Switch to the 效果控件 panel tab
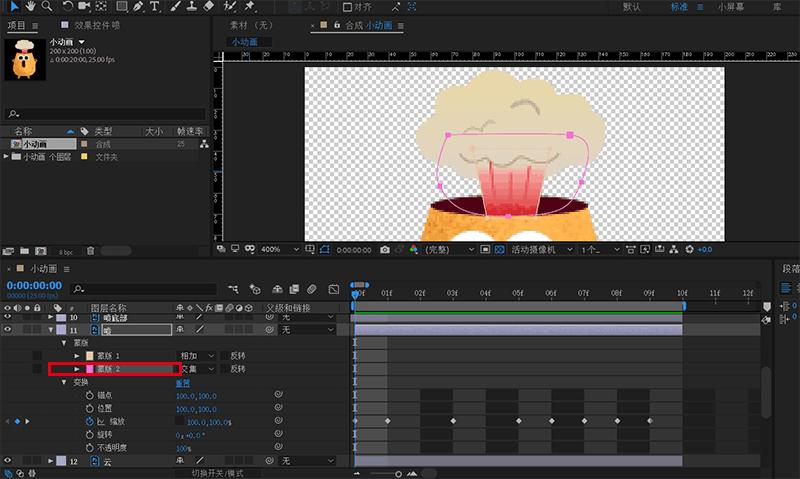 coord(96,25)
